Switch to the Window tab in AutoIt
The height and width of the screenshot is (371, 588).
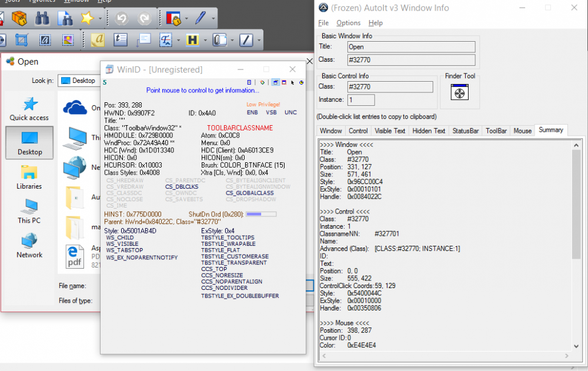pos(330,131)
